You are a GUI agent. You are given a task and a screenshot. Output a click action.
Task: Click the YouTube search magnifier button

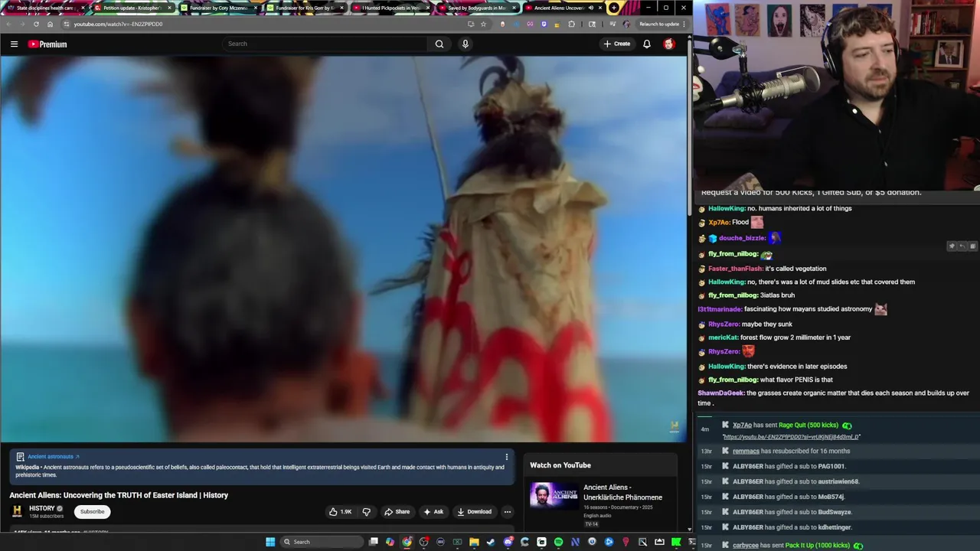pyautogui.click(x=439, y=44)
